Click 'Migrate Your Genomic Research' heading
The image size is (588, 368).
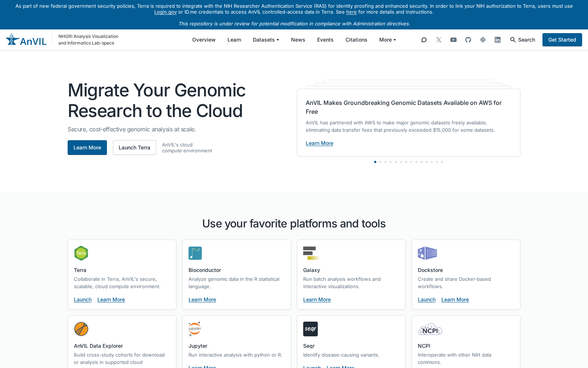157,100
